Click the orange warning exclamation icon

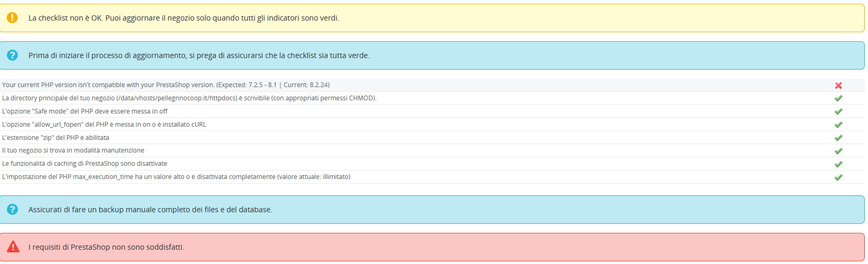click(12, 17)
